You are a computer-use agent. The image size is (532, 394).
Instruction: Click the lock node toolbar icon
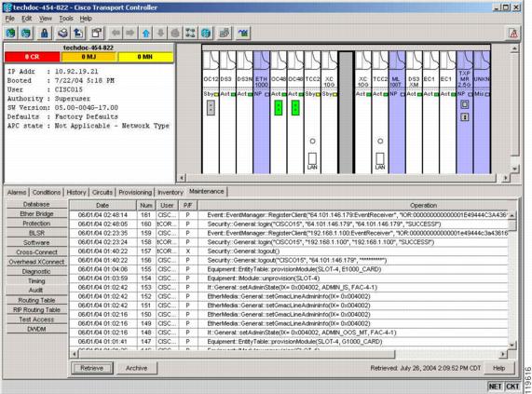coord(44,33)
